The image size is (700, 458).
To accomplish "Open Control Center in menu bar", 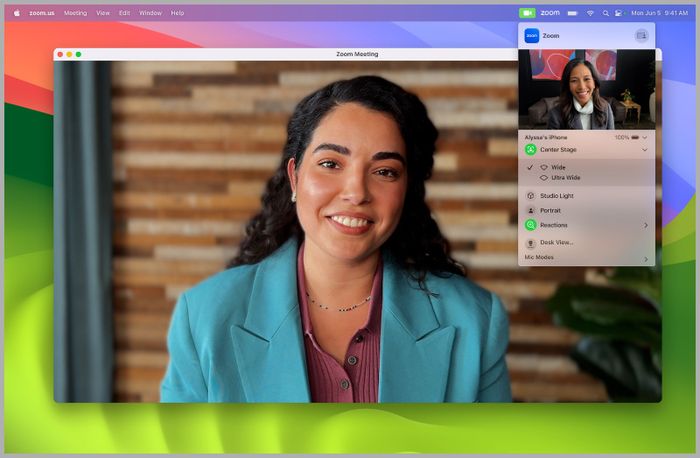I will [x=619, y=13].
